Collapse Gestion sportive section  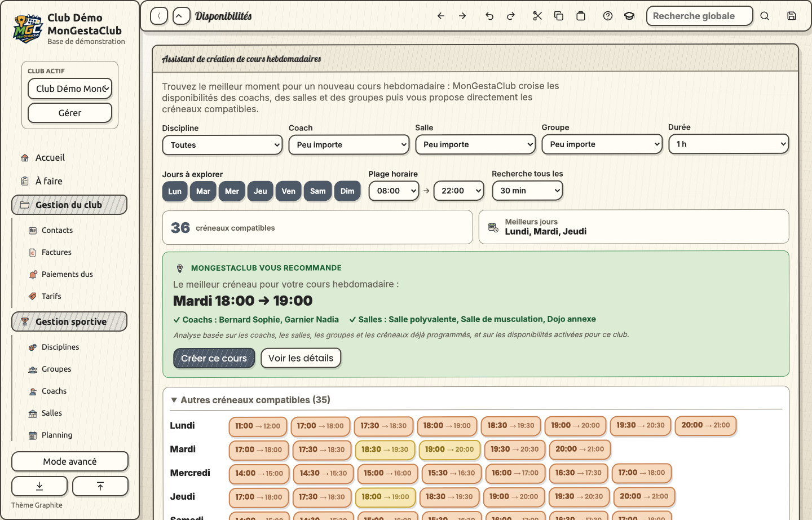click(x=69, y=321)
